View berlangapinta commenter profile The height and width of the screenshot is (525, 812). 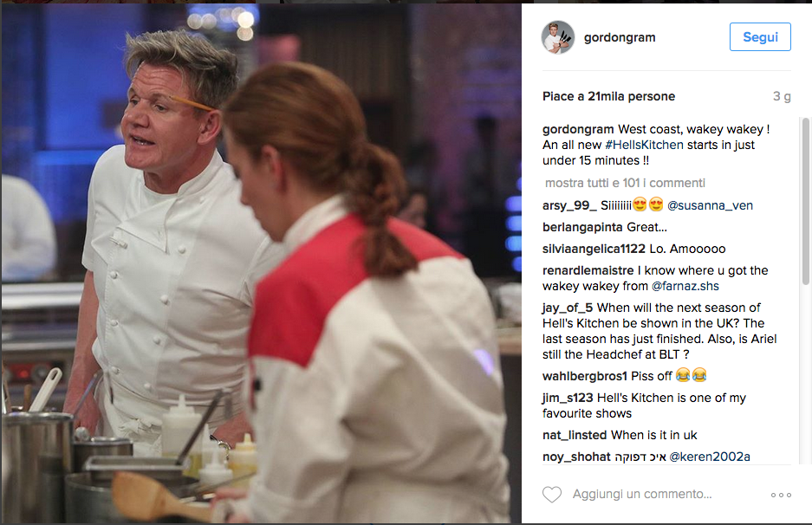(582, 227)
